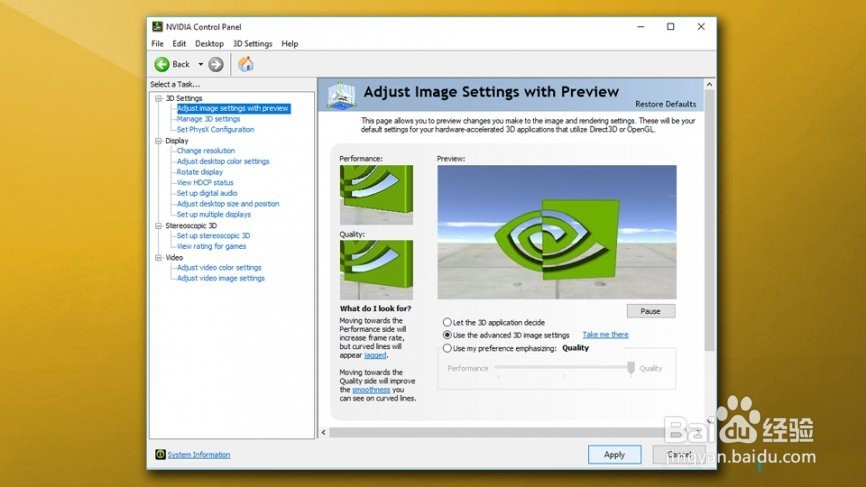Open the Edit menu

(x=179, y=44)
